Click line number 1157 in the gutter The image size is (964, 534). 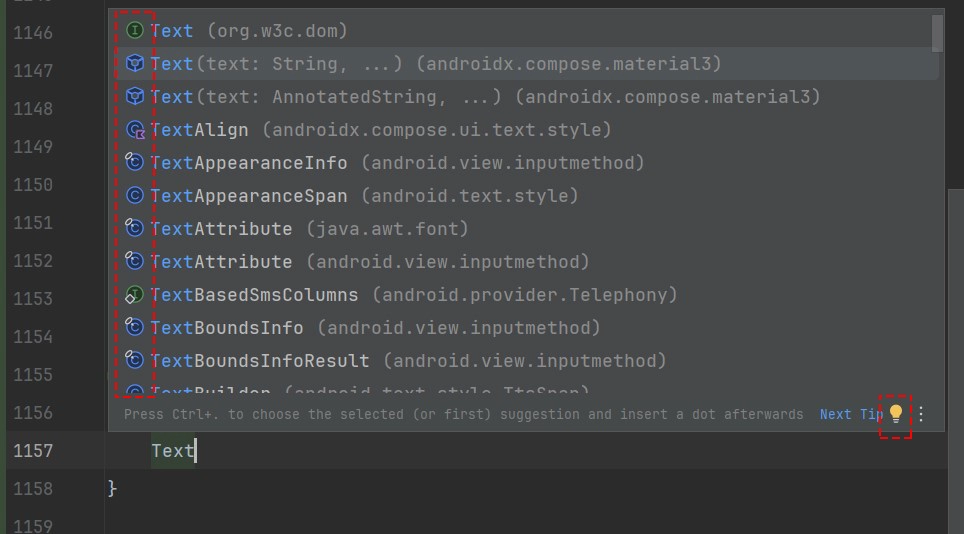coord(33,450)
